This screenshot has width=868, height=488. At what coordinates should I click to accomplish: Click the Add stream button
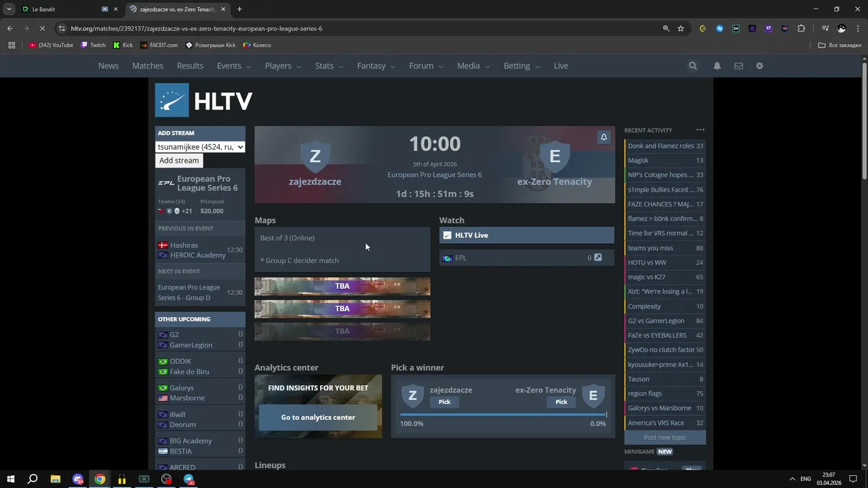(x=179, y=161)
